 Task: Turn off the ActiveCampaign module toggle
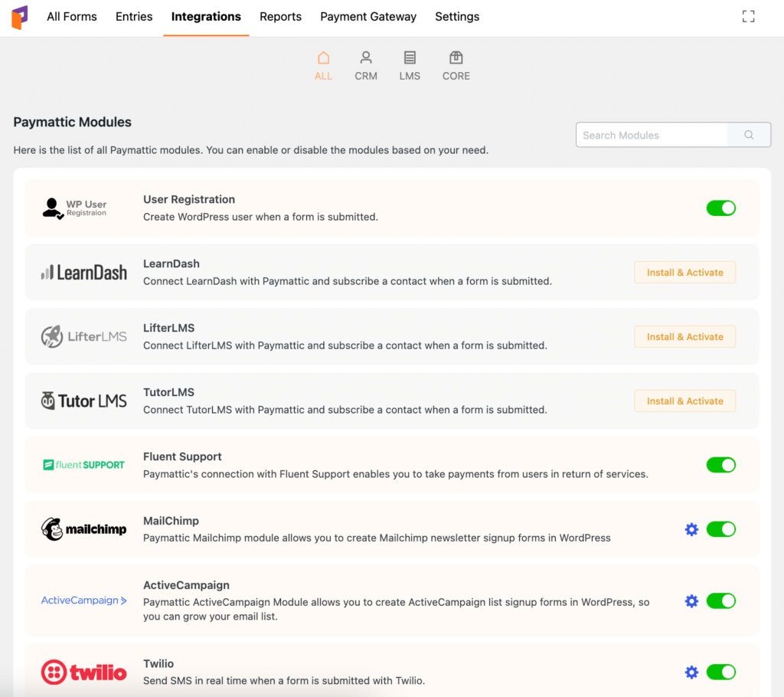(721, 601)
